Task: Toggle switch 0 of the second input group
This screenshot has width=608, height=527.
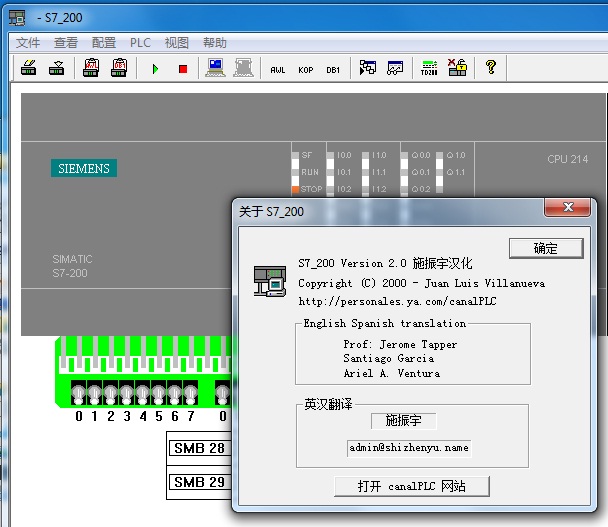Action: tap(223, 393)
